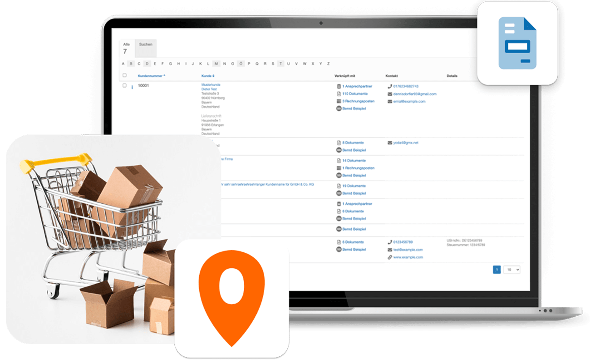Image resolution: width=590 pixels, height=364 pixels.
Task: Filter customers by letter A
Action: (123, 64)
